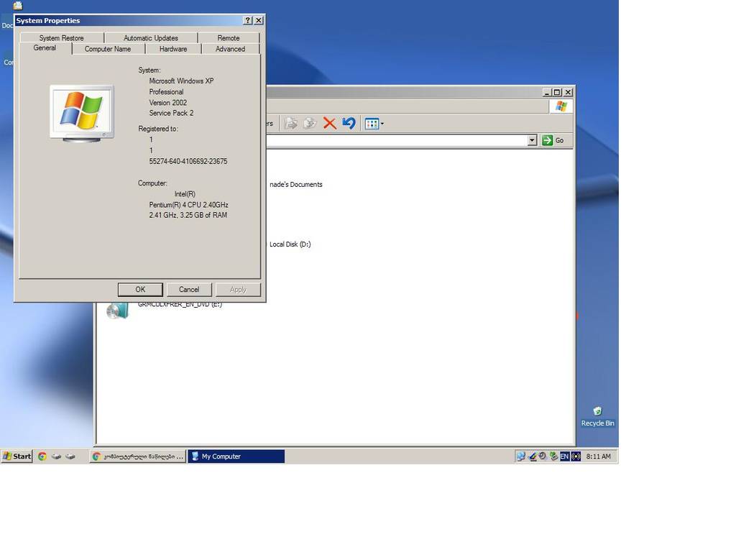This screenshot has height=560, width=736.
Task: Click the pen-shaped tray icon
Action: pyautogui.click(x=533, y=456)
